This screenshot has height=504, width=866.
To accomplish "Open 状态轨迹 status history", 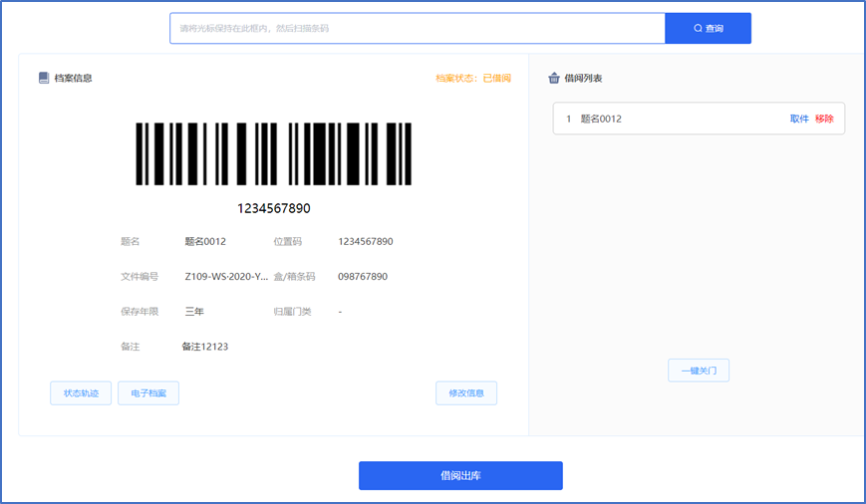I will pos(81,393).
